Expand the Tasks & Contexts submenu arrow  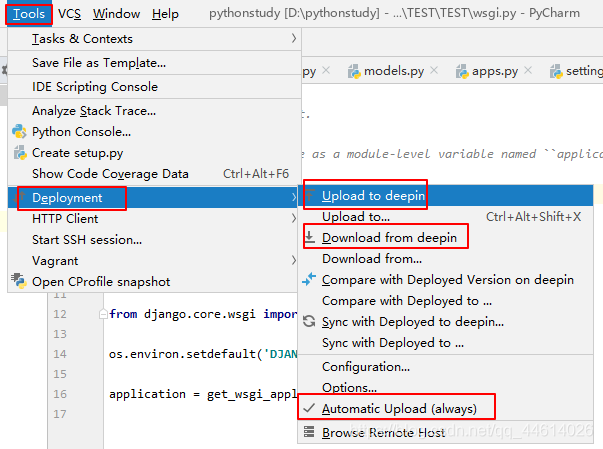pos(294,38)
